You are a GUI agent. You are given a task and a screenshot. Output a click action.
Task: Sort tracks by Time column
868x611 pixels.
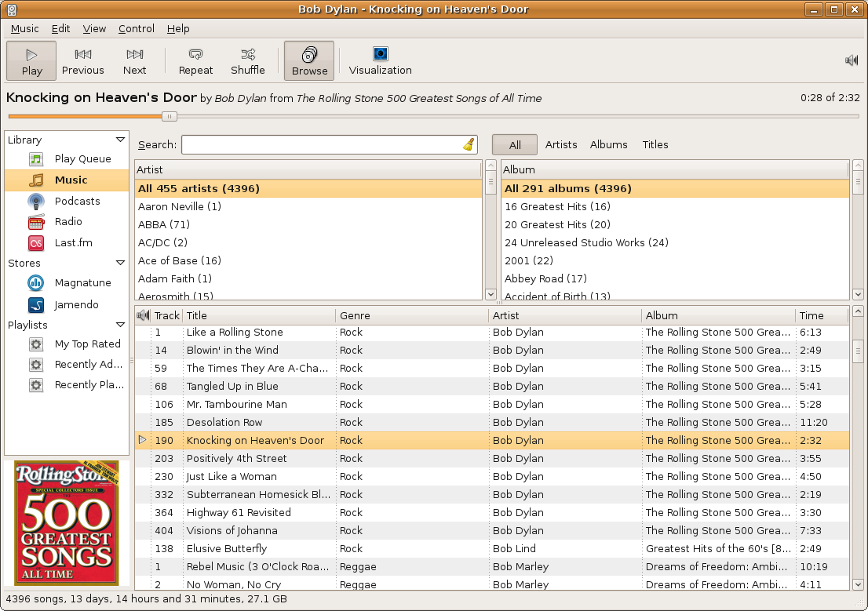click(822, 315)
